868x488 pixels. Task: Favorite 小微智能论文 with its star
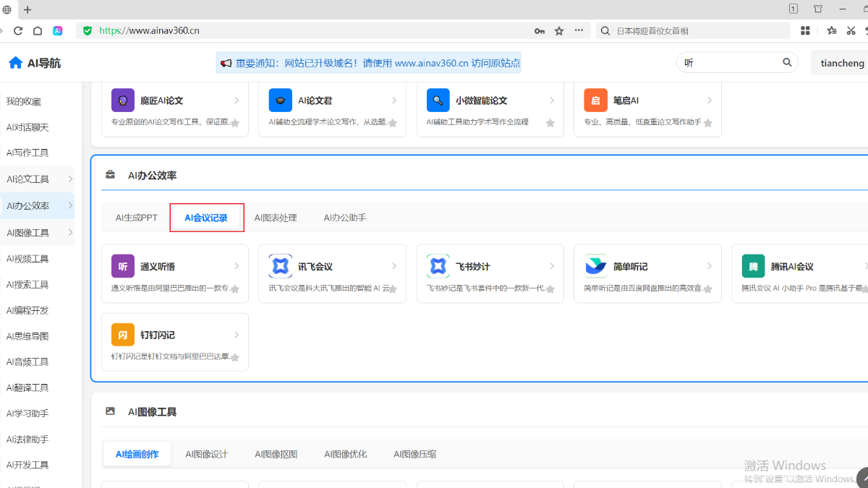coord(550,124)
